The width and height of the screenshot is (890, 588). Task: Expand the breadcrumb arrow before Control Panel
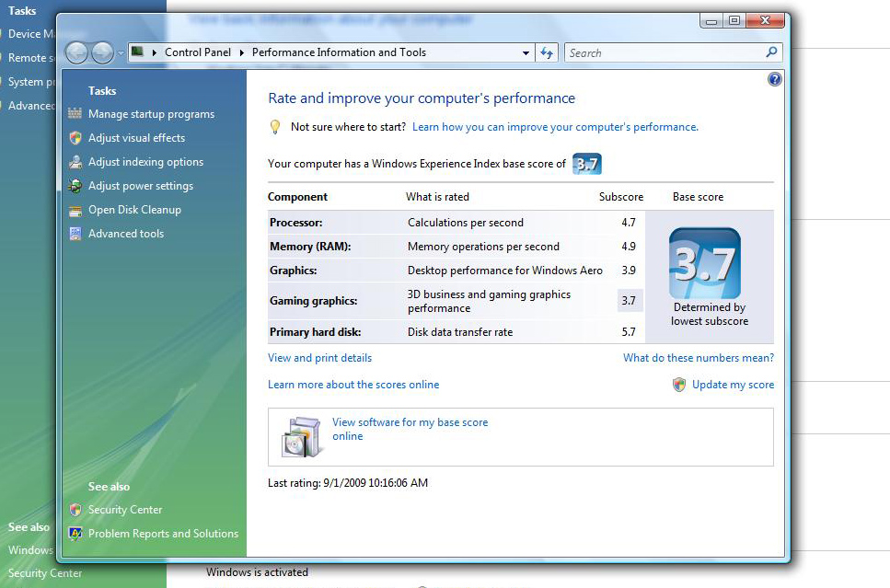[155, 52]
